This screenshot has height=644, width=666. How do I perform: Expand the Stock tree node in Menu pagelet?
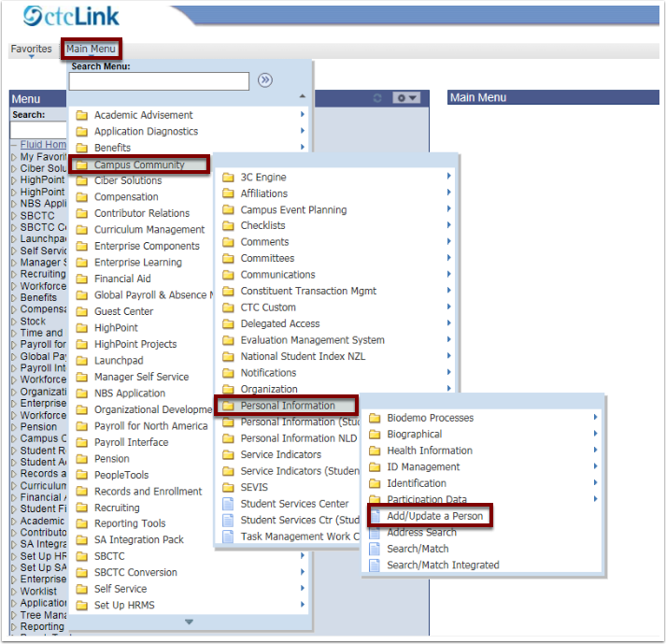pos(14,322)
